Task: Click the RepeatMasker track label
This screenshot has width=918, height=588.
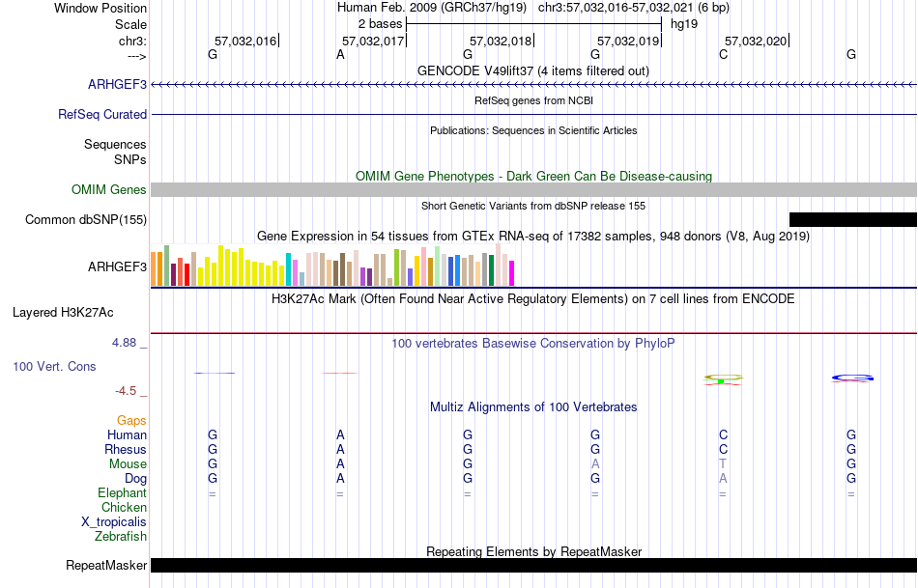Action: (106, 565)
